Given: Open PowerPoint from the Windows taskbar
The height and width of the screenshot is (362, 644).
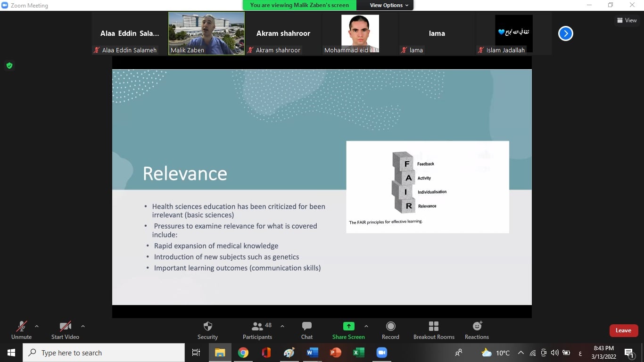Looking at the screenshot, I should pos(336,353).
